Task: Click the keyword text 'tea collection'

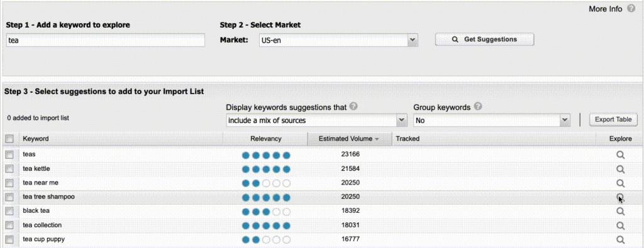Action: (x=42, y=225)
